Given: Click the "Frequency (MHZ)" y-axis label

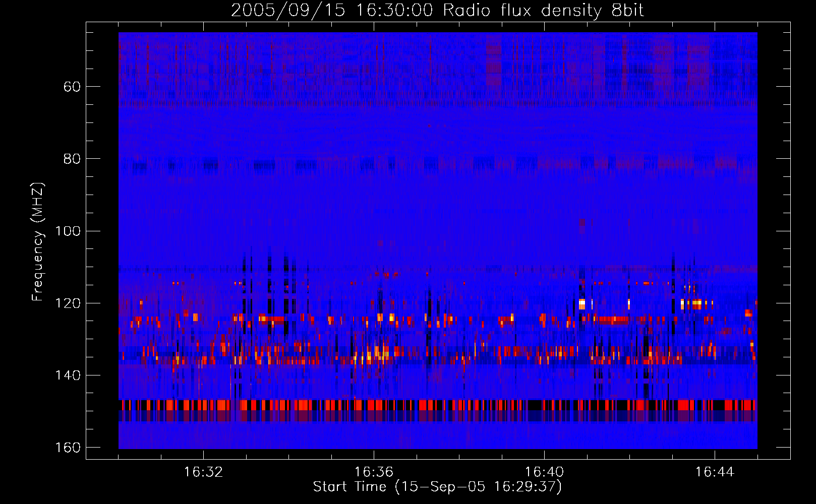Looking at the screenshot, I should pyautogui.click(x=38, y=242).
